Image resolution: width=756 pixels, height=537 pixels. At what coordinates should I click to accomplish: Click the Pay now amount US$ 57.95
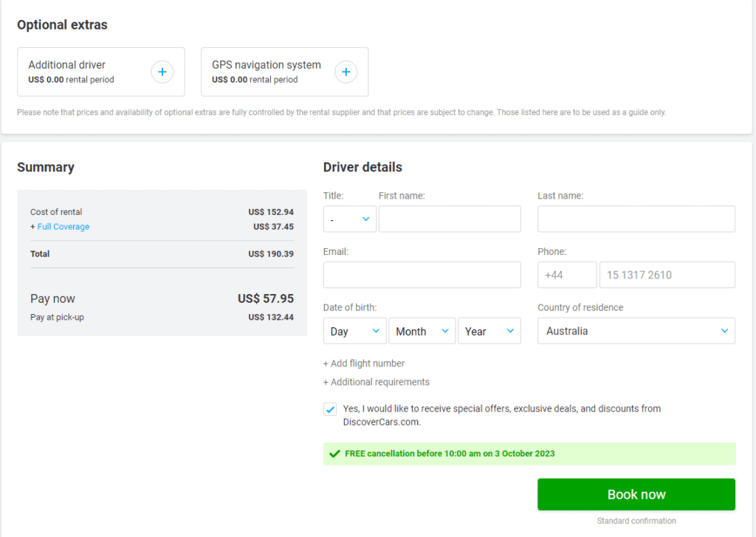pyautogui.click(x=266, y=298)
